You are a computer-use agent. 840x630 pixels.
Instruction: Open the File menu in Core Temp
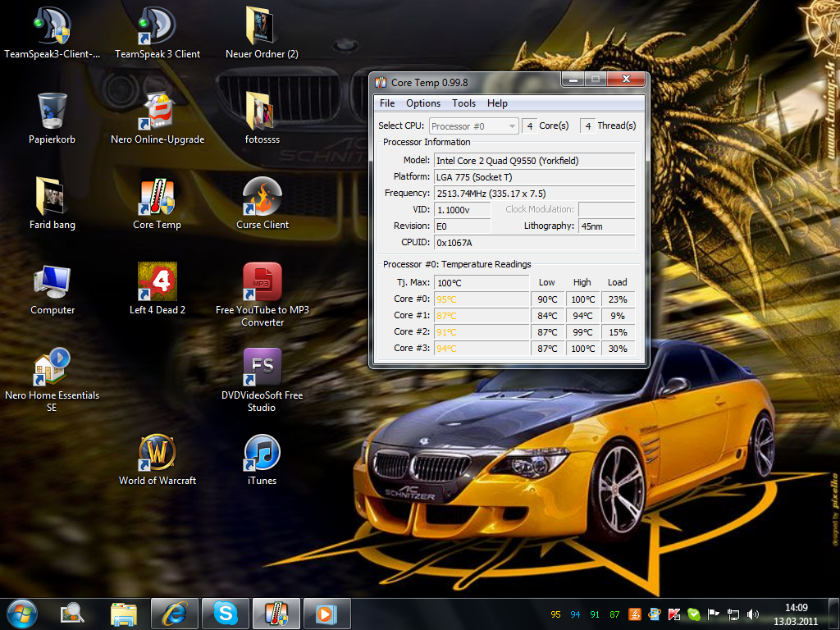click(387, 103)
